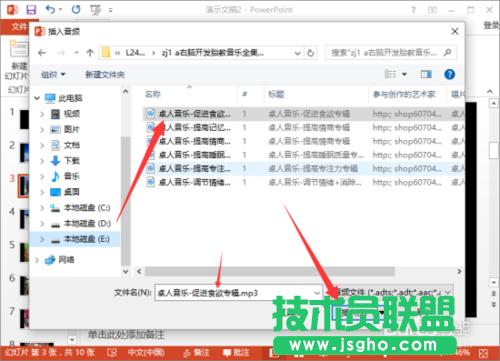Select 本地磁盘 (C:) in the tree

pyautogui.click(x=87, y=208)
